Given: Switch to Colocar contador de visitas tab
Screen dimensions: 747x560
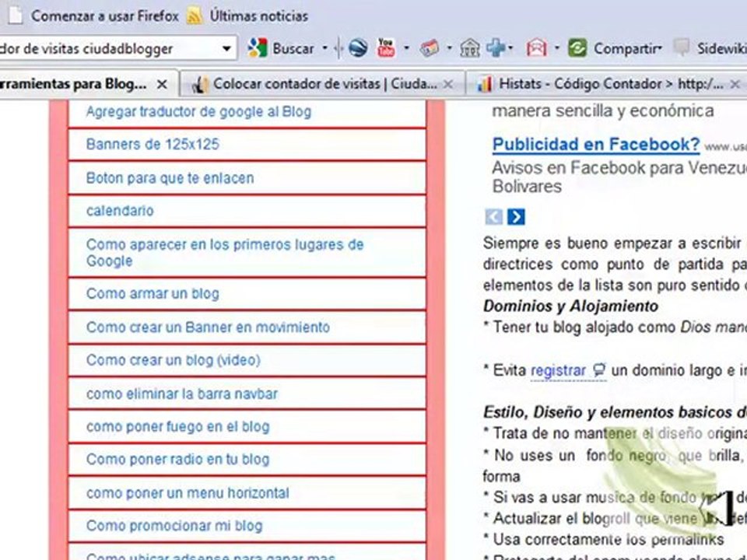Looking at the screenshot, I should tap(323, 84).
